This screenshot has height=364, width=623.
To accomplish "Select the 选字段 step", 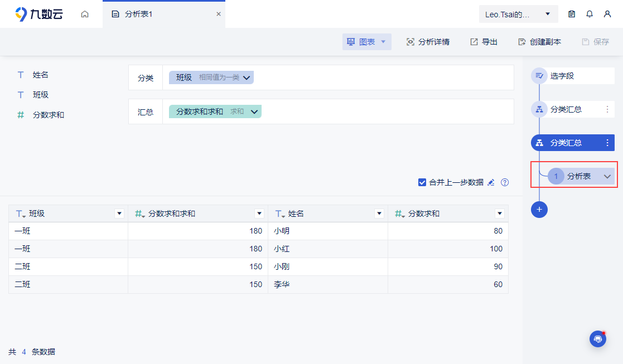I will click(x=573, y=76).
